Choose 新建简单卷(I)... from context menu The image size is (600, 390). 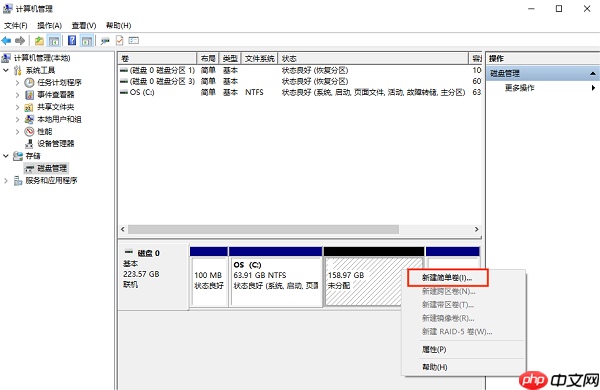point(447,278)
